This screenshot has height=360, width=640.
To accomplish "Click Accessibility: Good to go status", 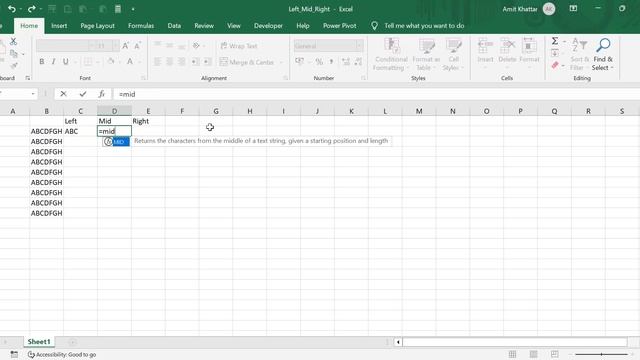I will pyautogui.click(x=62, y=355).
